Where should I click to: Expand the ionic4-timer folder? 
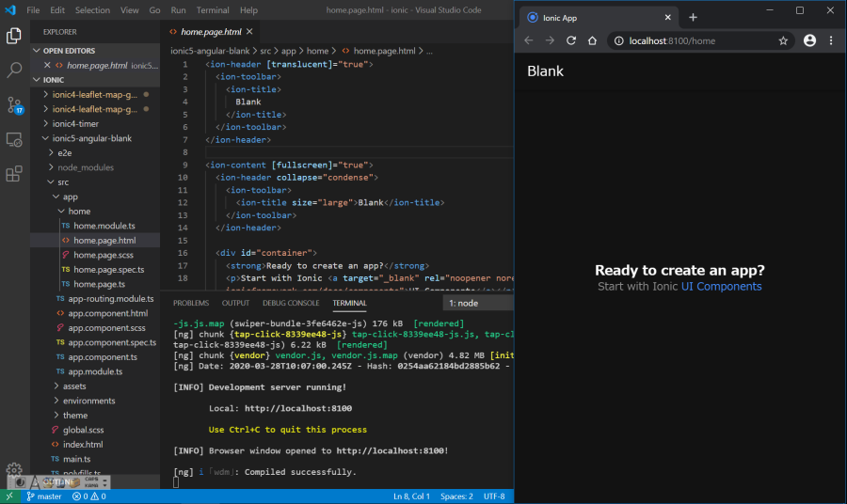pyautogui.click(x=75, y=123)
